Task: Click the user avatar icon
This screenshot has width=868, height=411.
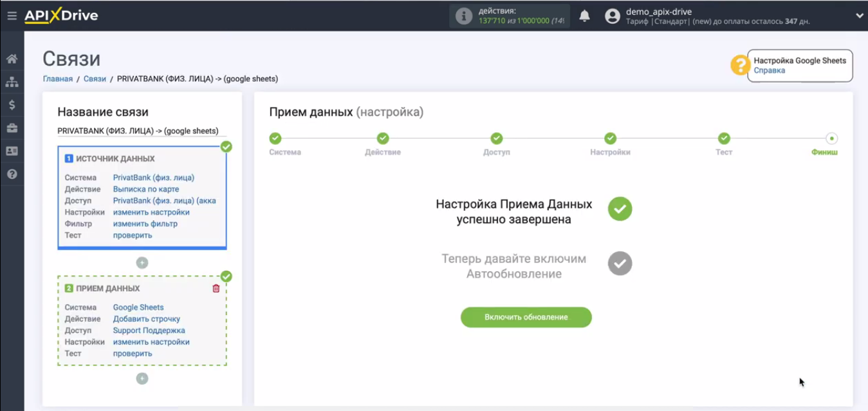Action: [x=613, y=17]
